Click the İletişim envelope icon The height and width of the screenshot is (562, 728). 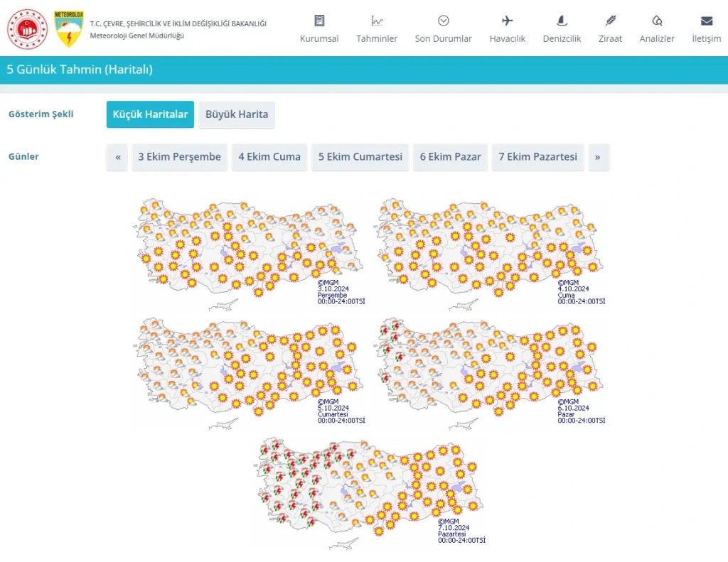tap(706, 21)
